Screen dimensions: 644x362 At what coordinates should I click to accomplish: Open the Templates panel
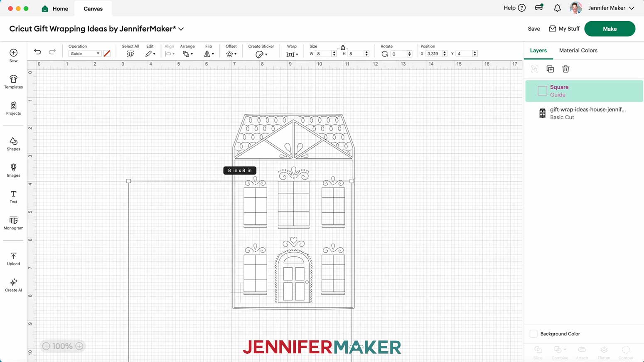(x=13, y=82)
